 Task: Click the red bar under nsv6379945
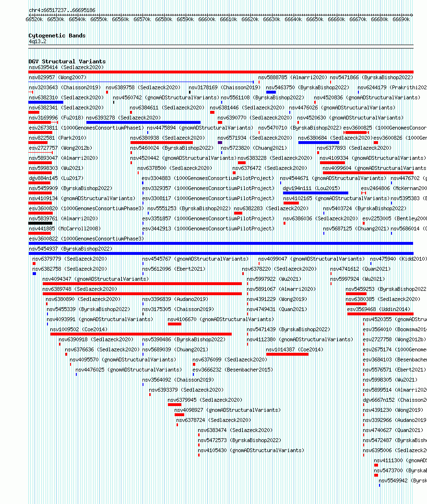pyautogui.click(x=175, y=405)
